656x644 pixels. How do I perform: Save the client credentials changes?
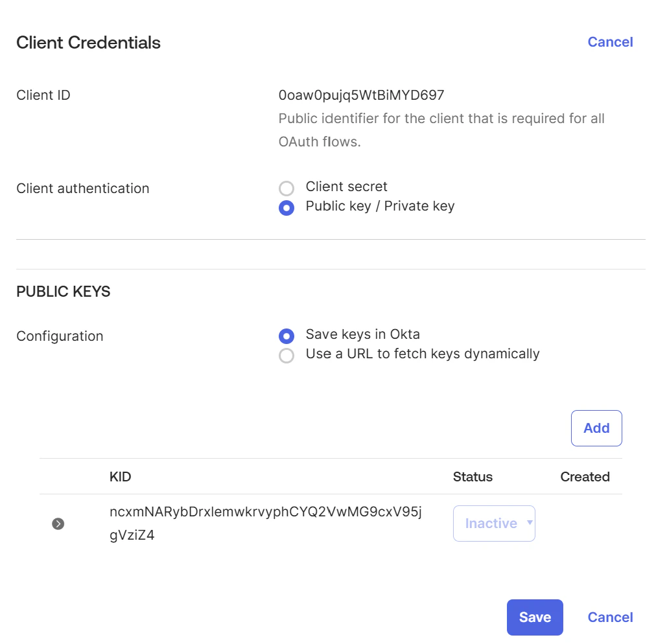[534, 617]
